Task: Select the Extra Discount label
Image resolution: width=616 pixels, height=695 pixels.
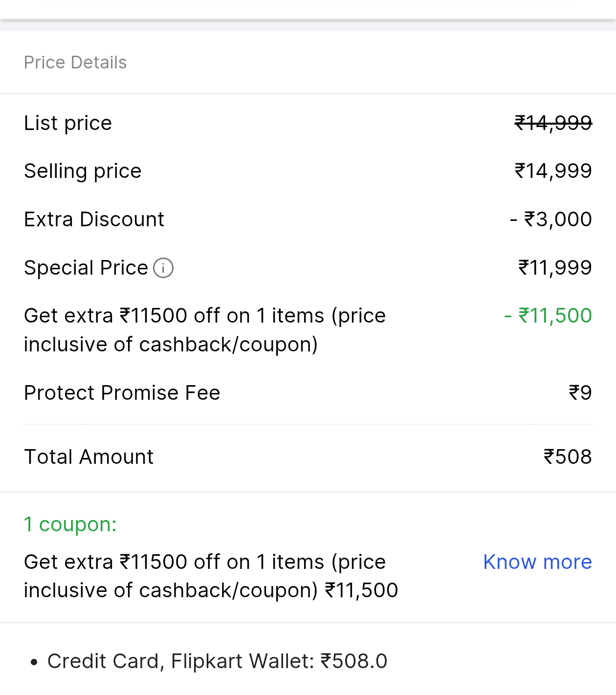Action: click(x=94, y=219)
